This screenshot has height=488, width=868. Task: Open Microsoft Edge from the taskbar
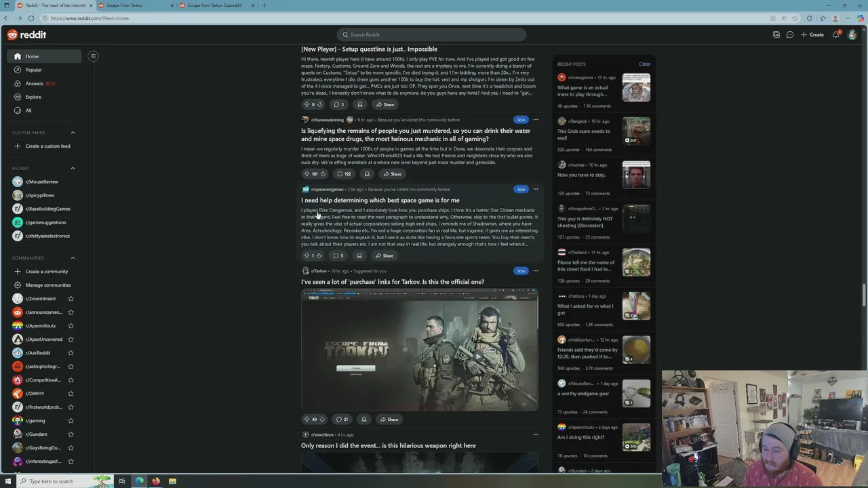pyautogui.click(x=139, y=481)
